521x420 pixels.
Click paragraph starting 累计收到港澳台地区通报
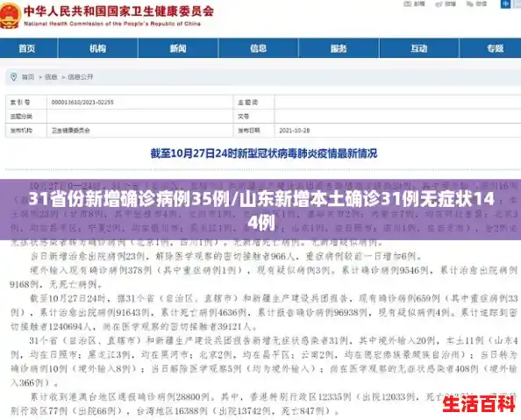(264, 403)
